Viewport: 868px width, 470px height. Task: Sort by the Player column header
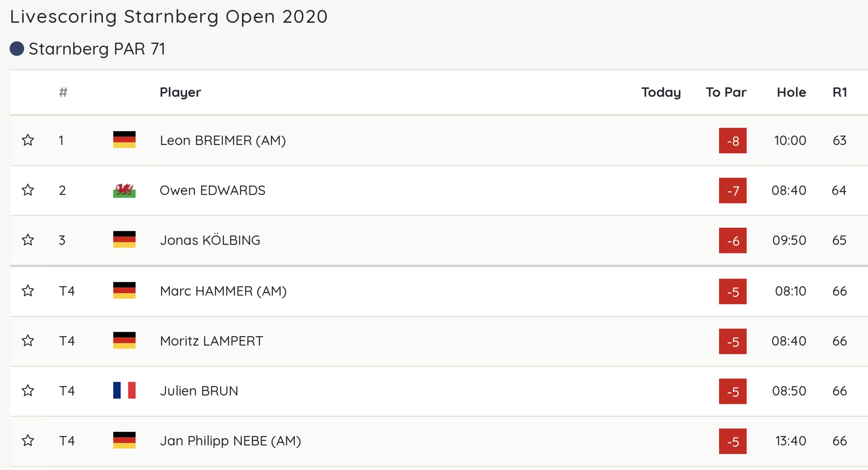tap(180, 92)
